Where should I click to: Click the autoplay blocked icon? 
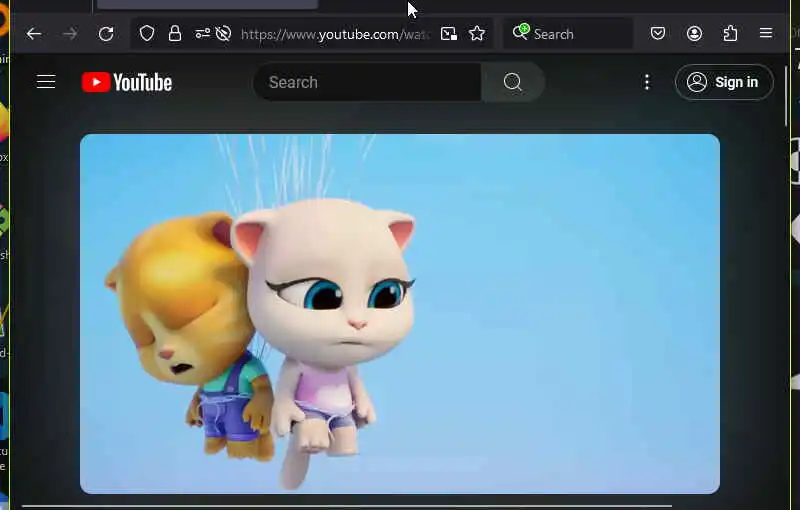(223, 34)
